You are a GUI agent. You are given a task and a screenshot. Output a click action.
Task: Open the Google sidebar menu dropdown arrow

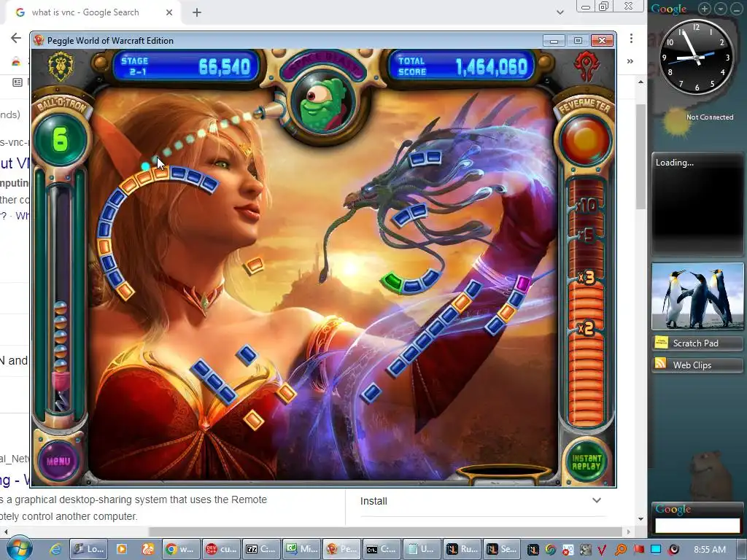[x=721, y=9]
